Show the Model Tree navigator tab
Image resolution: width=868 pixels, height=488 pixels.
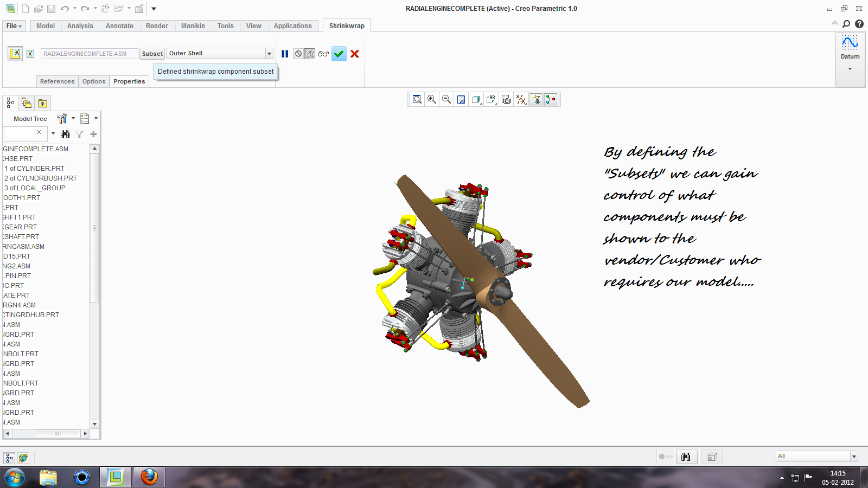pyautogui.click(x=10, y=102)
